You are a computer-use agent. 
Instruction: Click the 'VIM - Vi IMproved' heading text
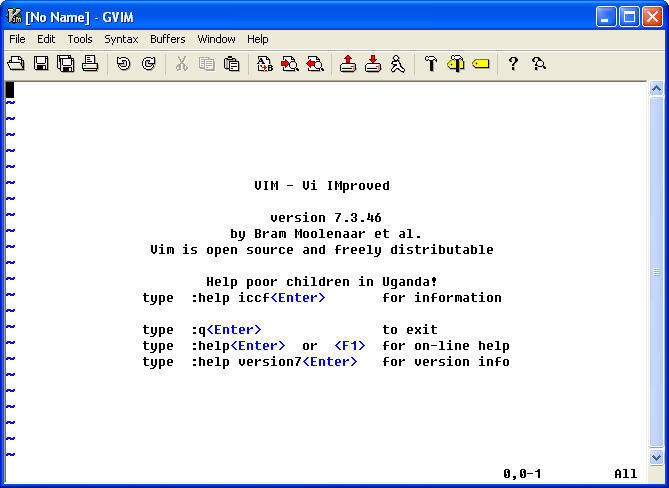(x=322, y=186)
